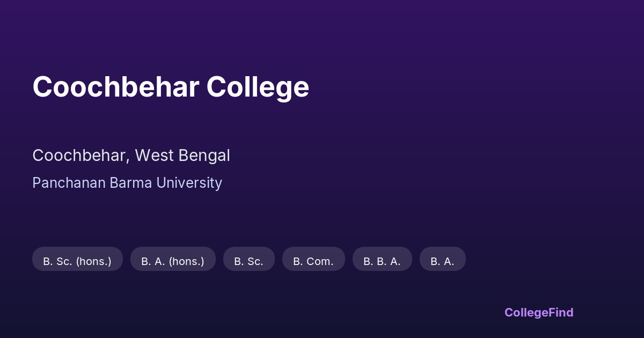This screenshot has height=338, width=644.
Task: Click the B. Sc. (hons.) course tag
Action: pyautogui.click(x=77, y=261)
